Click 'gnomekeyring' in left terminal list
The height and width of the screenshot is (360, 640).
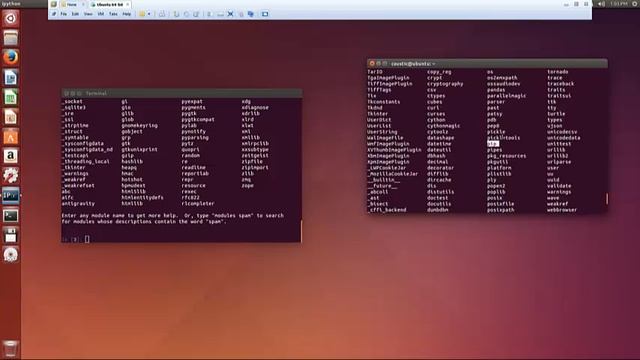(x=140, y=126)
